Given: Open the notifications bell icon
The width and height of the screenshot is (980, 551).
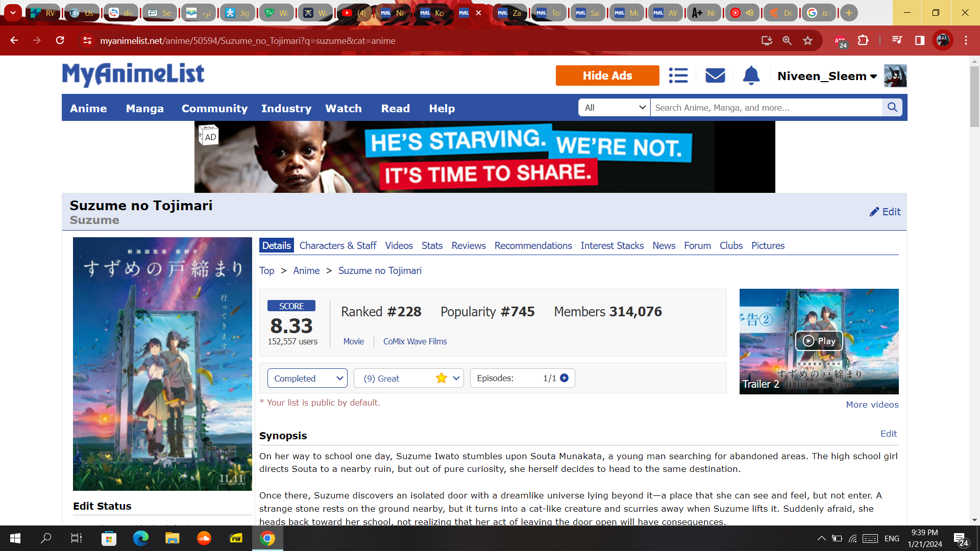Looking at the screenshot, I should [751, 76].
